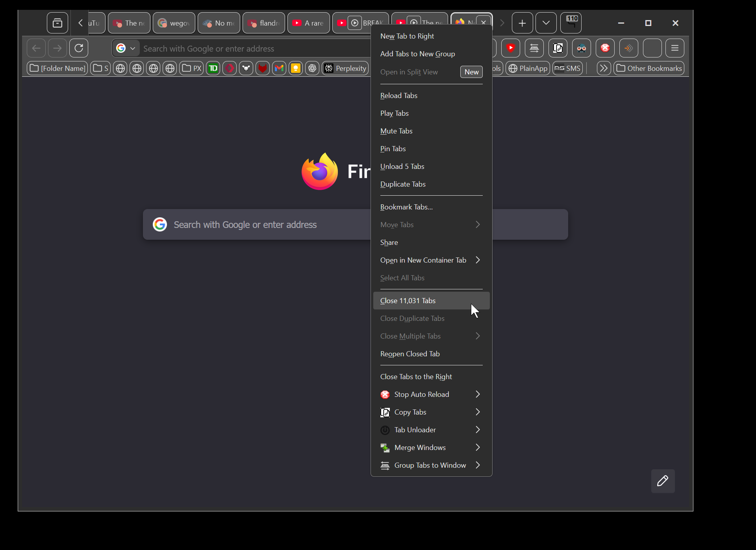This screenshot has height=550, width=756.
Task: Click the Stop Auto Reload toolbar icon
Action: (x=605, y=48)
